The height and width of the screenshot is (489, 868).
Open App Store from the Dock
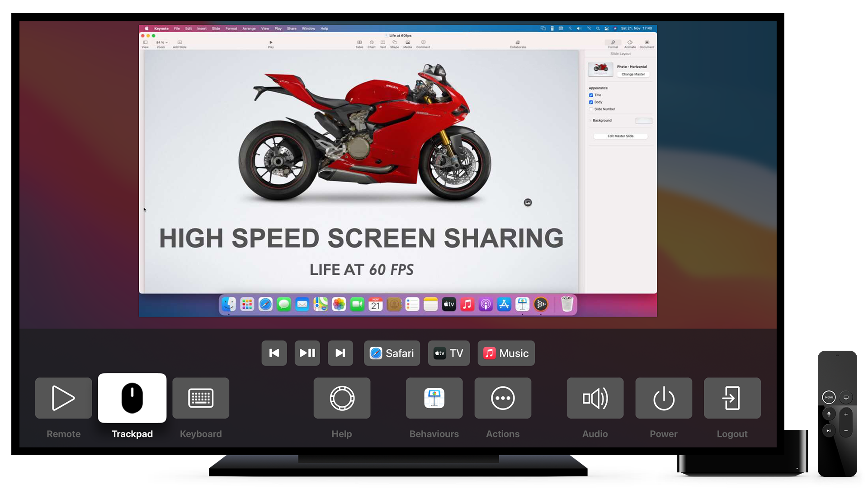[504, 305]
